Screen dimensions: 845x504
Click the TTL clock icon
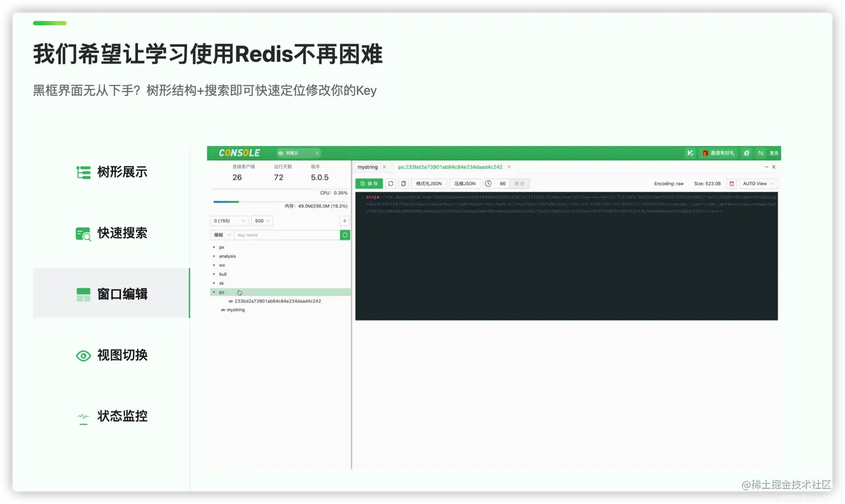[x=488, y=184]
